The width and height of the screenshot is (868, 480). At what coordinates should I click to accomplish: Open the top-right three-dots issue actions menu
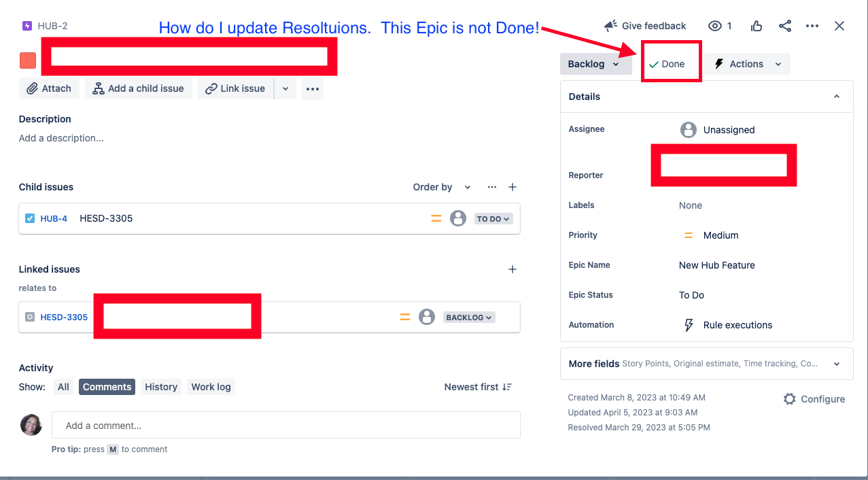coord(812,26)
